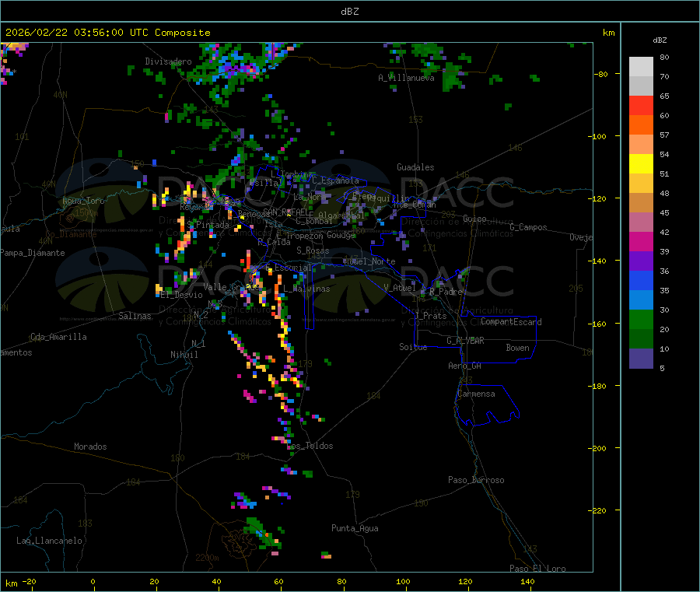Click the R_Padre place label

coord(446,292)
